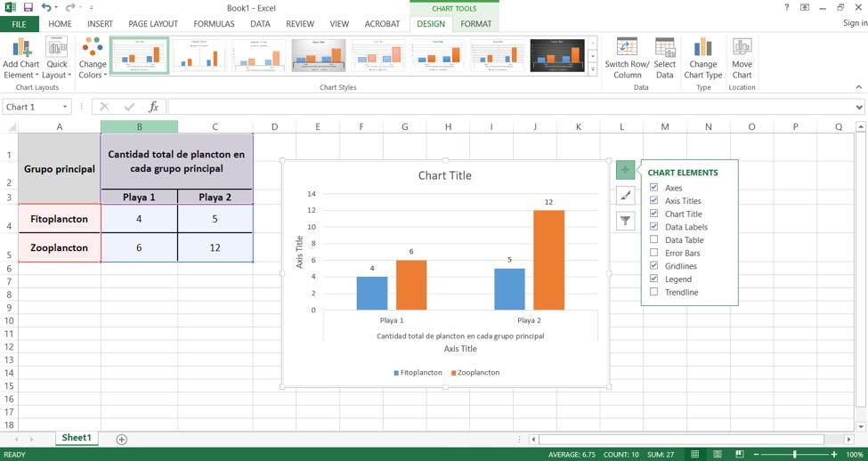Image resolution: width=868 pixels, height=461 pixels.
Task: Add a new sheet with plus icon
Action: coord(122,440)
